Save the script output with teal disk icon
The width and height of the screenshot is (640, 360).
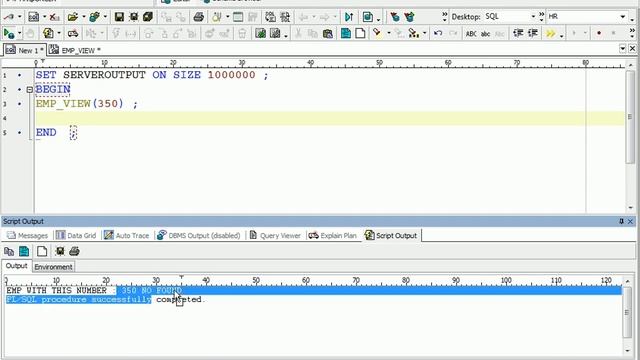(24, 251)
